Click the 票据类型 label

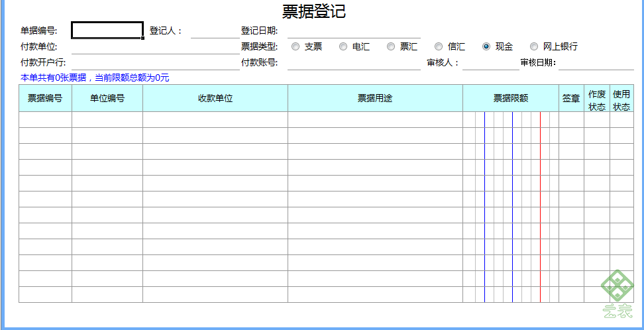click(259, 47)
